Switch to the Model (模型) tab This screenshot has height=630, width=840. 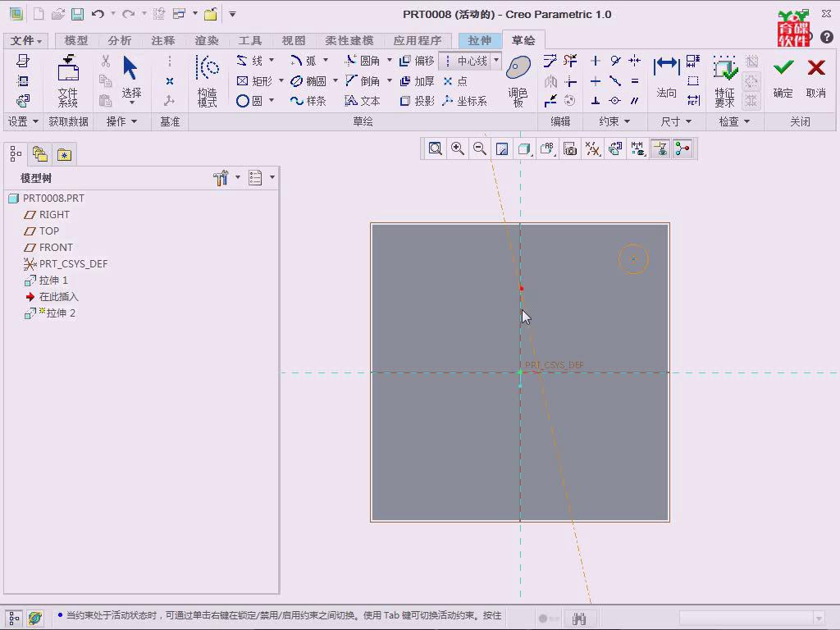click(75, 41)
